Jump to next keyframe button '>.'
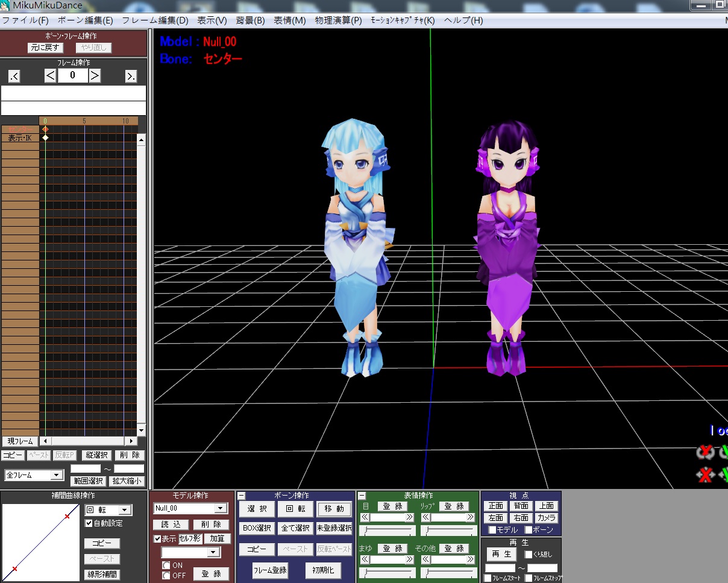This screenshot has height=583, width=728. click(131, 76)
